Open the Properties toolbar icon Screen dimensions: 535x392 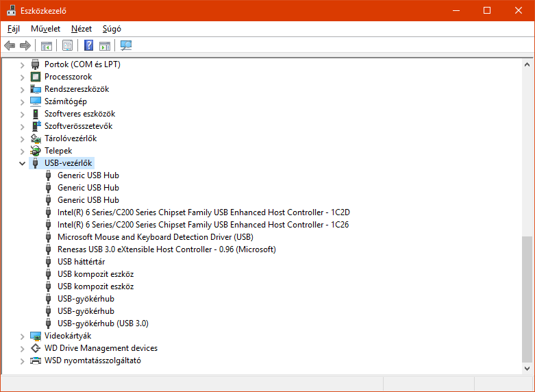pos(68,45)
